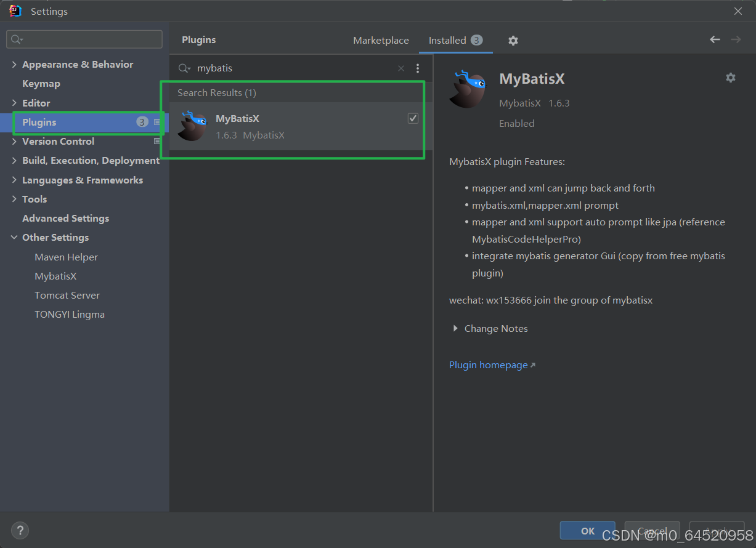Image resolution: width=756 pixels, height=548 pixels.
Task: Navigate back with the left arrow
Action: coord(715,39)
